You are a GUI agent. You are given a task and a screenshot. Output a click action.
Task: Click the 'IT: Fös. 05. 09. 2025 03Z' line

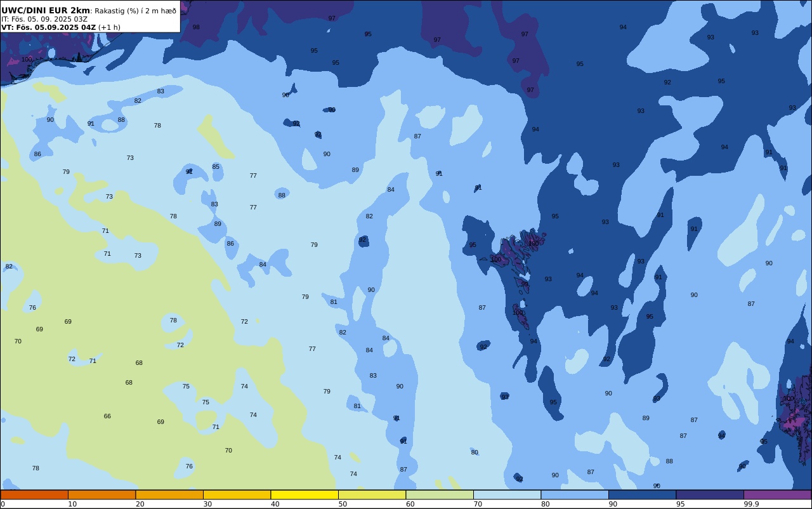(x=44, y=19)
